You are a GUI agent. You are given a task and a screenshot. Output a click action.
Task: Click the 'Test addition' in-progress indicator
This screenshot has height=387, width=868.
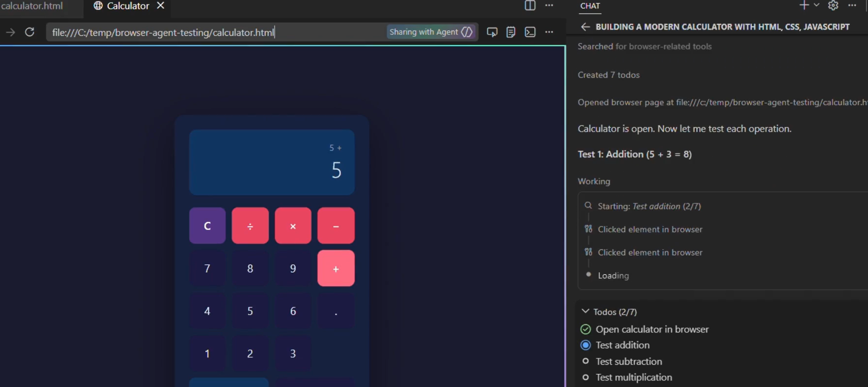pos(585,345)
